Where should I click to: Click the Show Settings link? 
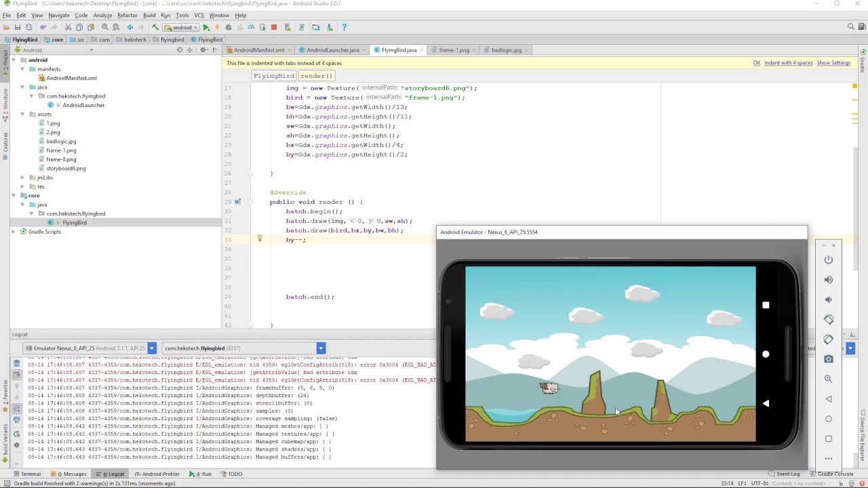[833, 63]
